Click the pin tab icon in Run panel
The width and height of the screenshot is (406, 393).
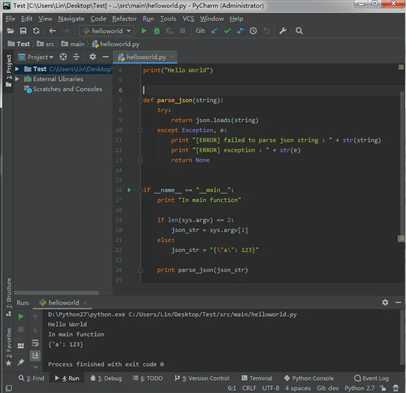coord(20,362)
